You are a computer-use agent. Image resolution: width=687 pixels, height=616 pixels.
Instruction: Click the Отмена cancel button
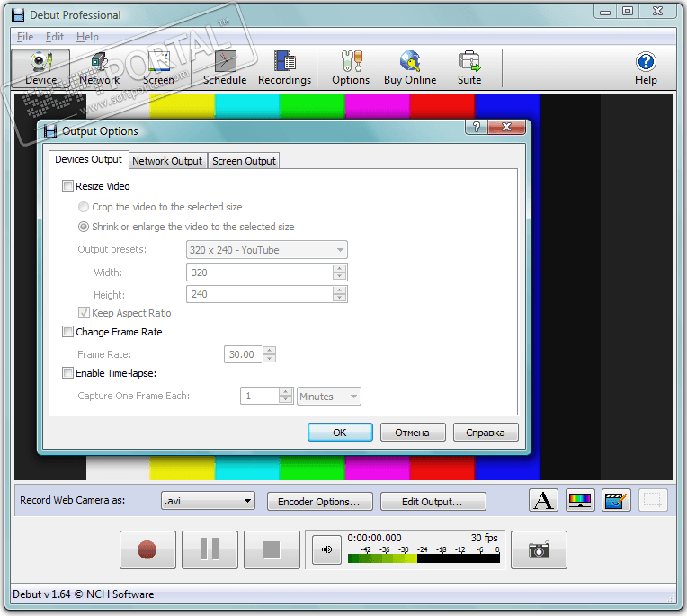click(413, 433)
